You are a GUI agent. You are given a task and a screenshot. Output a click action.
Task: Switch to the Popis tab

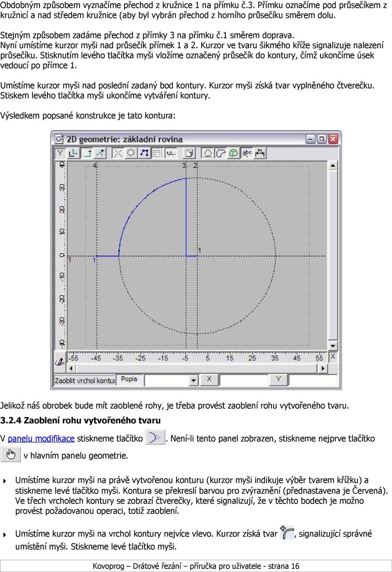click(x=129, y=379)
